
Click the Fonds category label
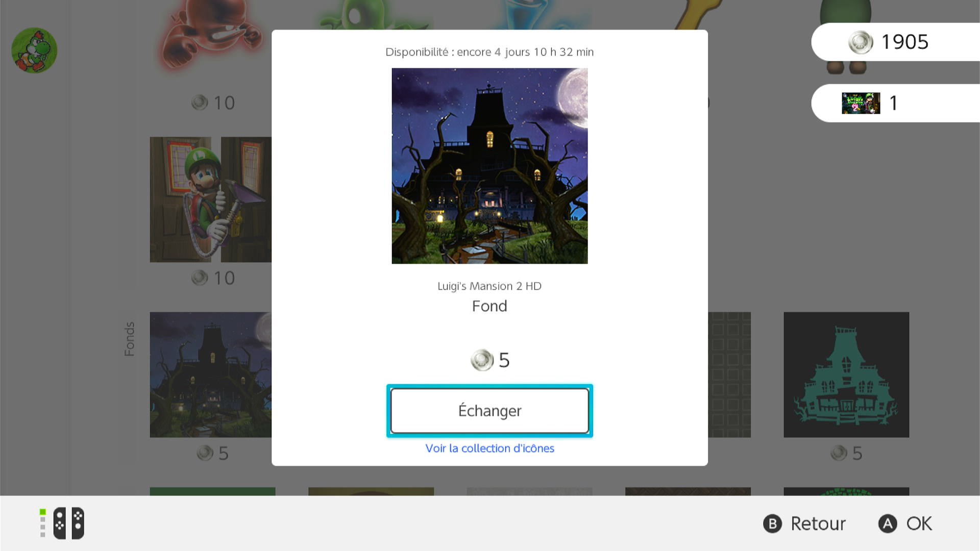pos(130,339)
